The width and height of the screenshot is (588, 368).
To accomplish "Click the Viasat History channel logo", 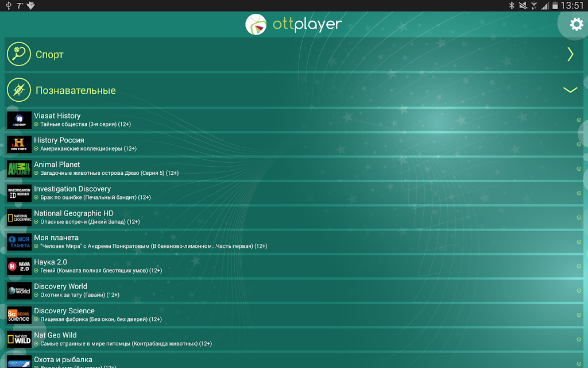I will pyautogui.click(x=19, y=120).
